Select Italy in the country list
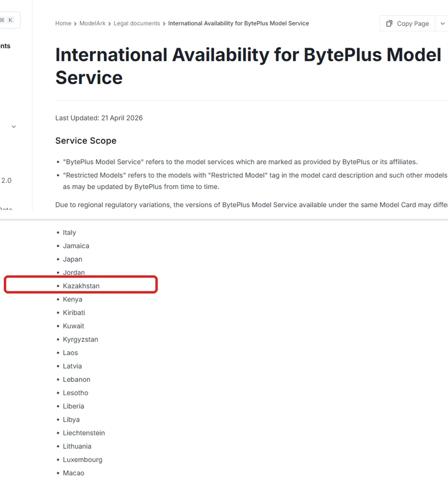448x482 pixels. click(x=69, y=233)
